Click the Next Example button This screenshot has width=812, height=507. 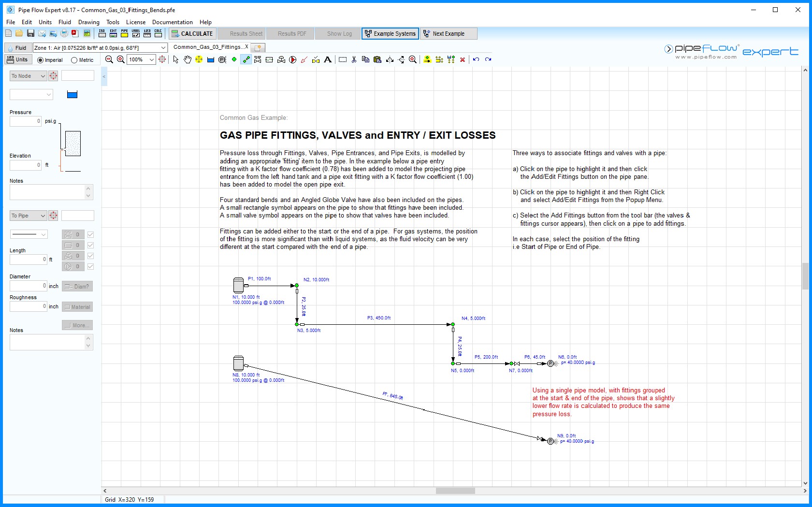[x=449, y=33]
